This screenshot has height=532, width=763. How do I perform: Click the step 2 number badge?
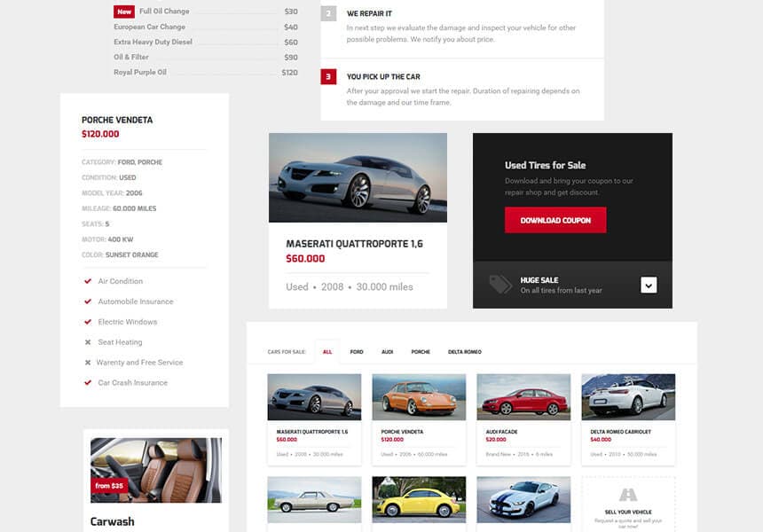pos(328,13)
